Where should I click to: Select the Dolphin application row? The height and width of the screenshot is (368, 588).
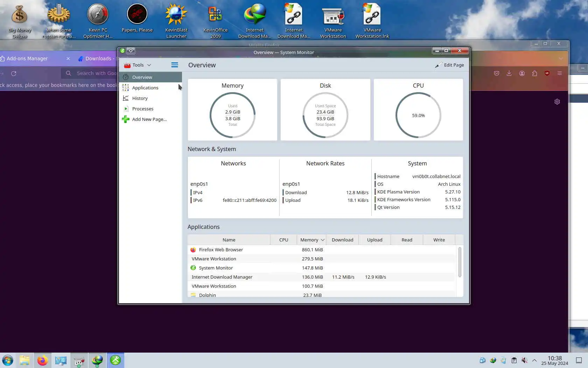[322, 295]
